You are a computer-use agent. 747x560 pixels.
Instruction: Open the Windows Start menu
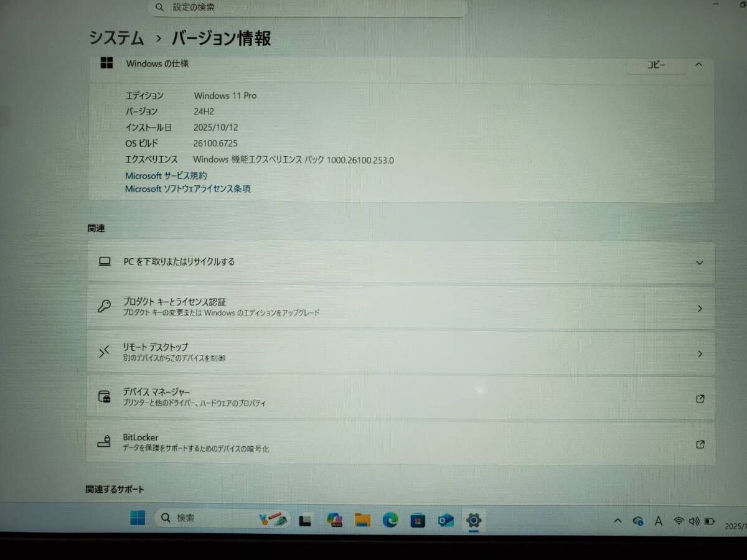(x=138, y=518)
